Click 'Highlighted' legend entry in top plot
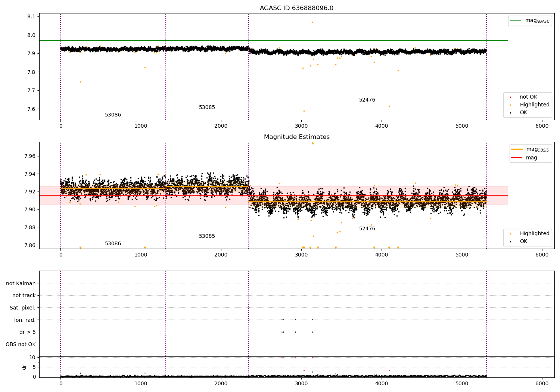The image size is (560, 392). [530, 105]
